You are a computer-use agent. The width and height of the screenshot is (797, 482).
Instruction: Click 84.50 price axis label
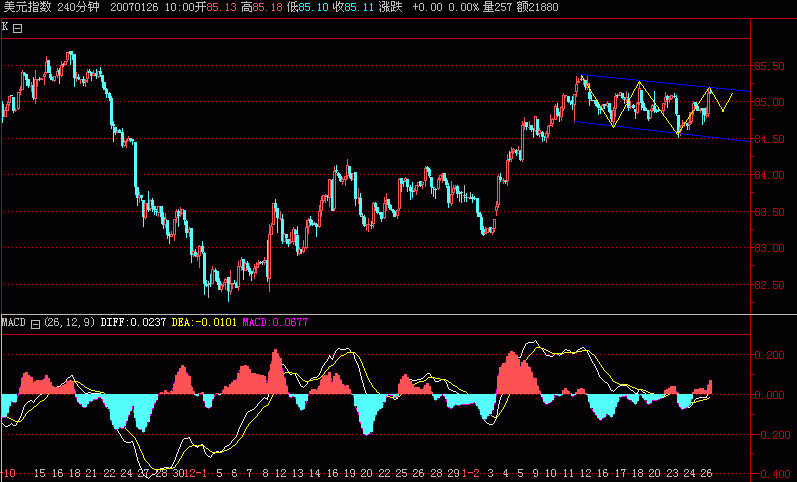pyautogui.click(x=770, y=139)
